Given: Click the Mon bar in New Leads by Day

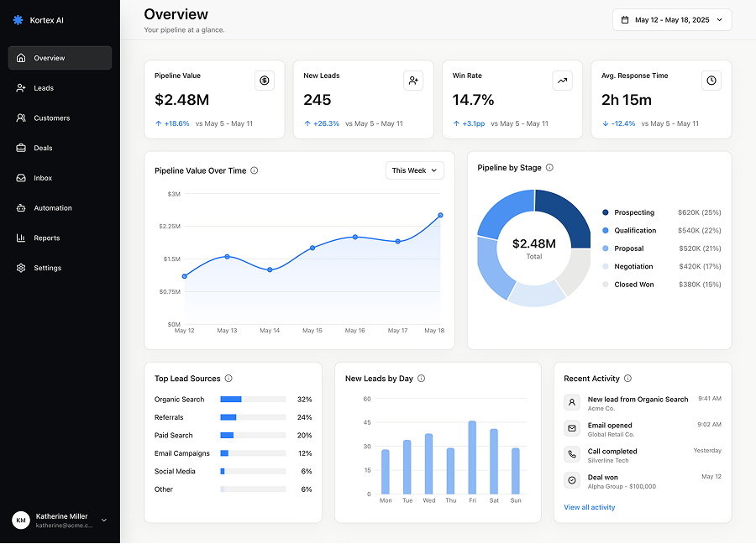Looking at the screenshot, I should pos(386,472).
